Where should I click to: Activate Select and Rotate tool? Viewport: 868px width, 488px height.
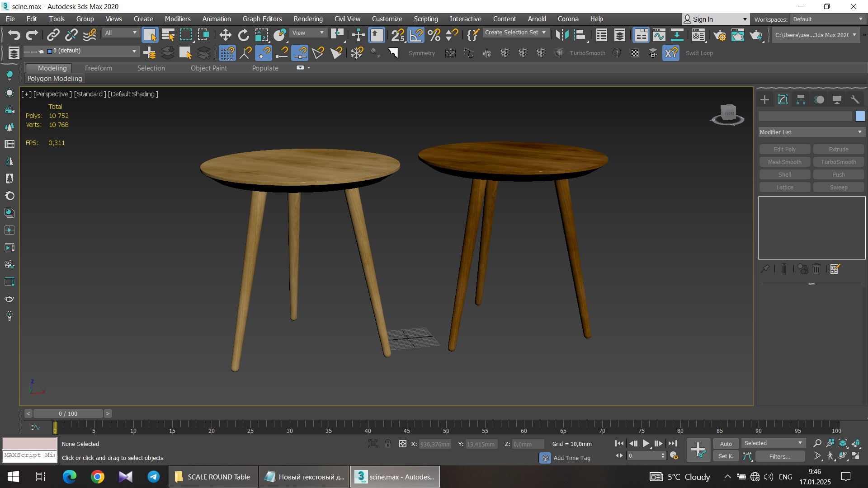[244, 35]
